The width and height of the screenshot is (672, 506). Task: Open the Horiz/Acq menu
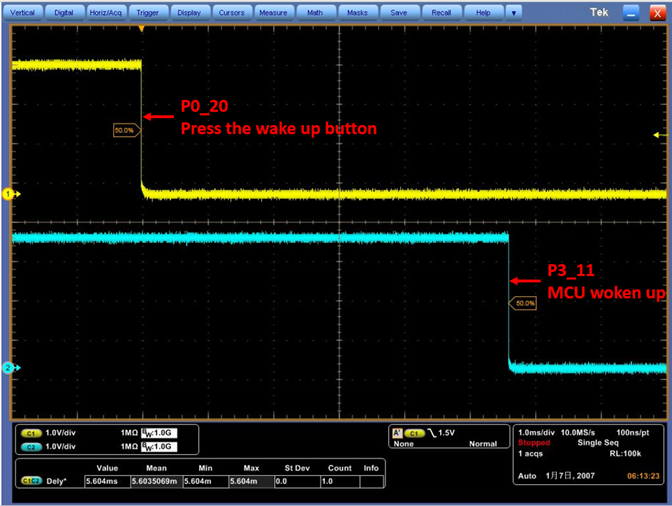[105, 13]
